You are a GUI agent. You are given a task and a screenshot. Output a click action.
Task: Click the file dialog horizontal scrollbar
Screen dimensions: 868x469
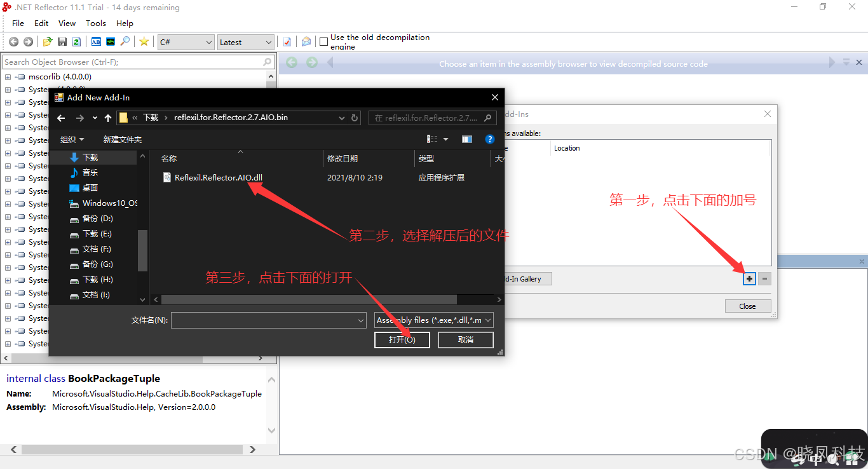pos(308,299)
